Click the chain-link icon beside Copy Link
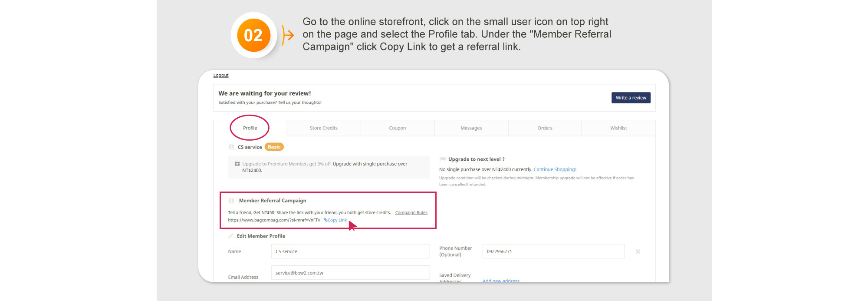Image resolution: width=868 pixels, height=301 pixels. click(x=325, y=220)
